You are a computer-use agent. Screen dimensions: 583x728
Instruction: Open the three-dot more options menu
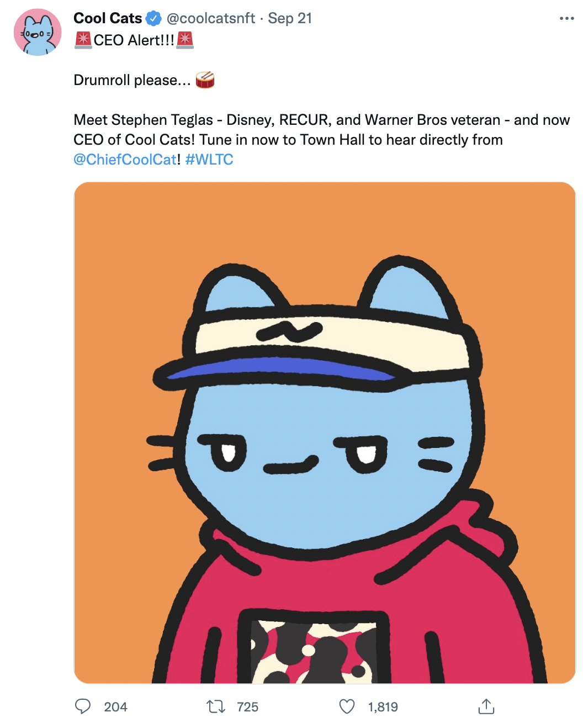click(x=566, y=18)
